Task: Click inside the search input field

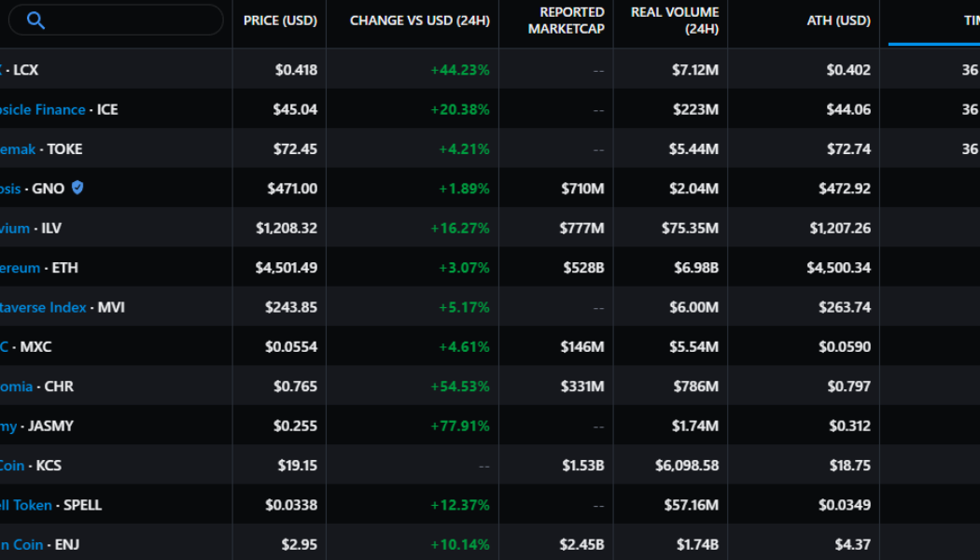Action: (121, 19)
